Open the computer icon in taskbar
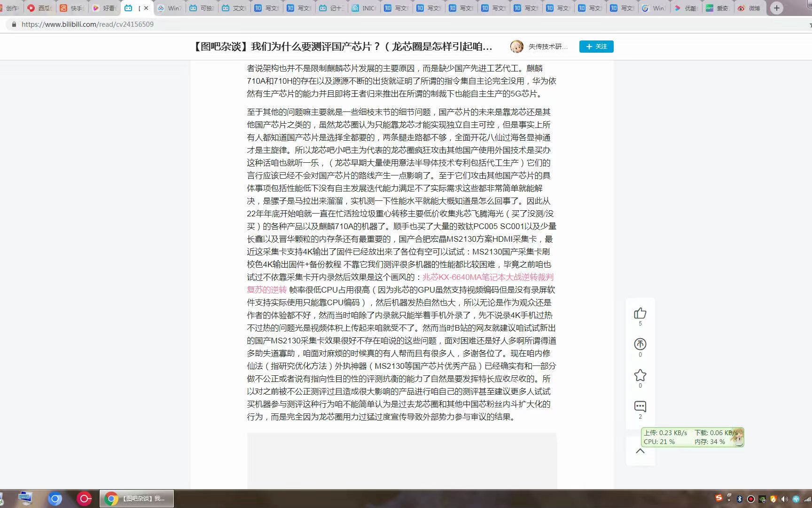Image resolution: width=812 pixels, height=508 pixels. [25, 499]
